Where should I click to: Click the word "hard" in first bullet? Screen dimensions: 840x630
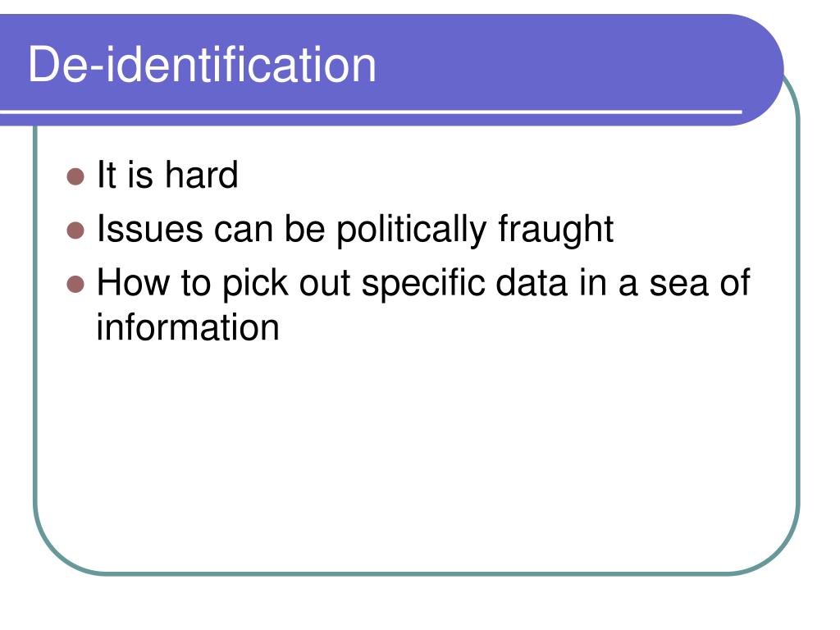pos(201,175)
